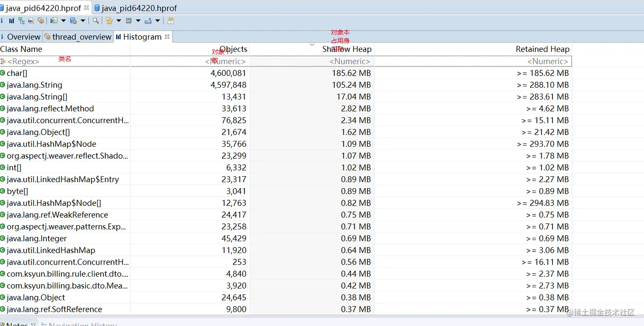The width and height of the screenshot is (644, 326).
Task: Click the Group Result By folders icon
Action: coord(109,21)
